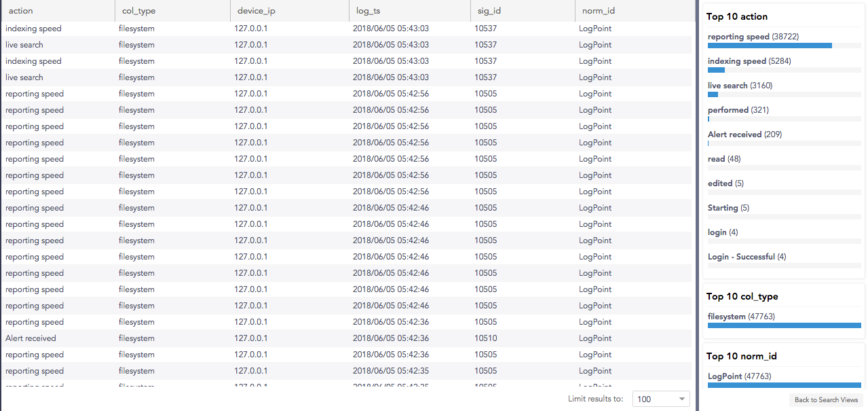Click the 127.0.0.1 link in the first row

pos(250,28)
